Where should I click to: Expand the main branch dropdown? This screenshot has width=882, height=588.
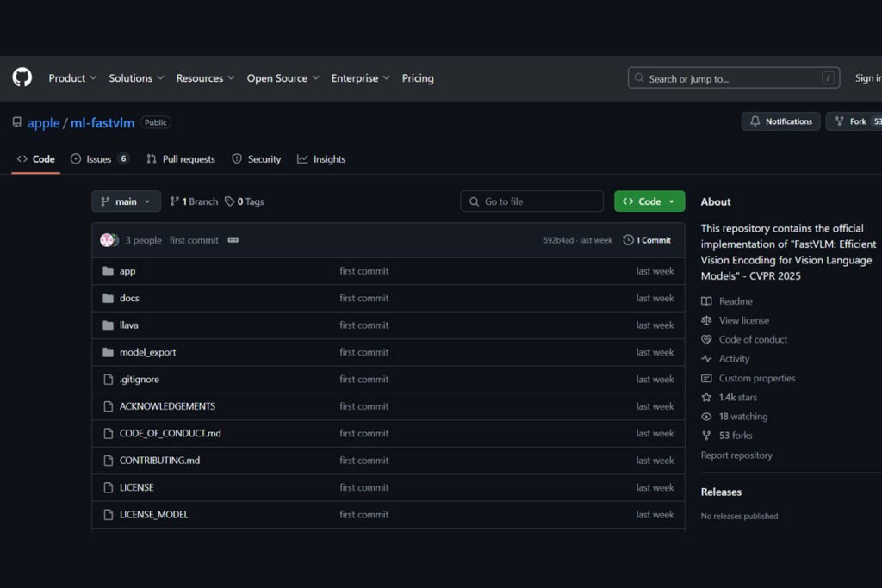126,201
